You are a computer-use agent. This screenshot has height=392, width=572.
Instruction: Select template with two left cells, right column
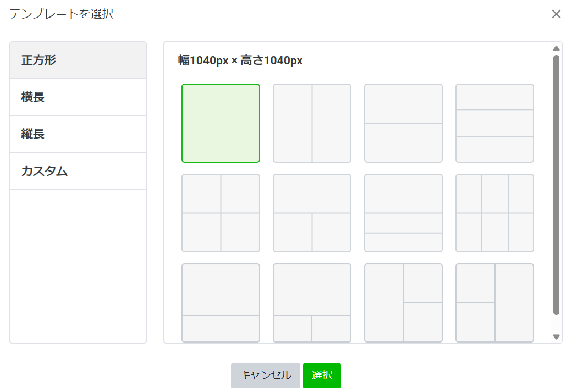click(x=494, y=302)
